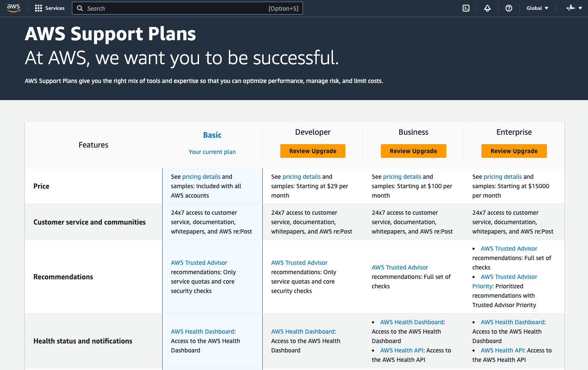Open AWS Health Dashboard link under Developer
Viewport: 588px width, 370px height.
(x=303, y=332)
